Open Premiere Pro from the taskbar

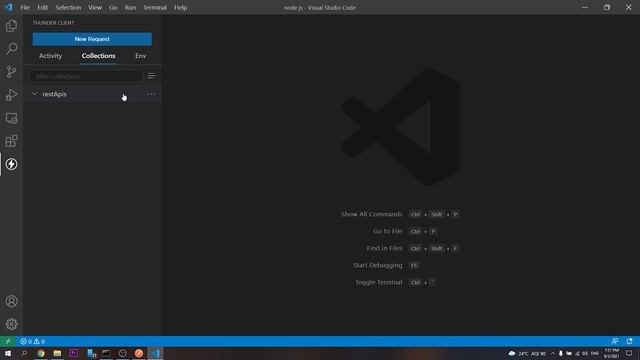coord(73,353)
